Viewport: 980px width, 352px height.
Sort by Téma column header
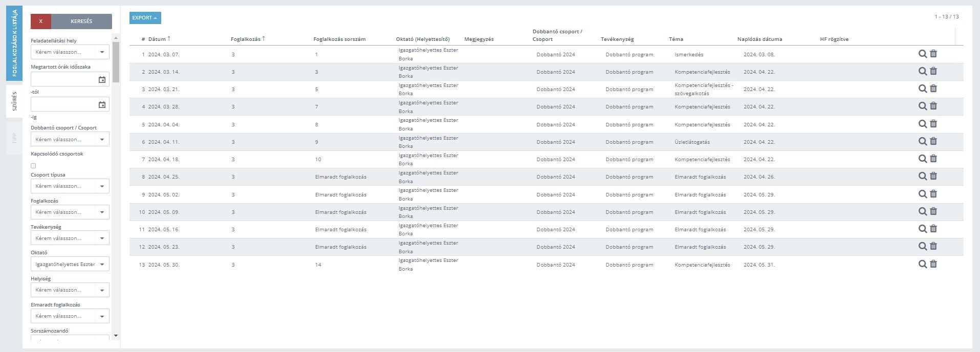click(x=676, y=39)
